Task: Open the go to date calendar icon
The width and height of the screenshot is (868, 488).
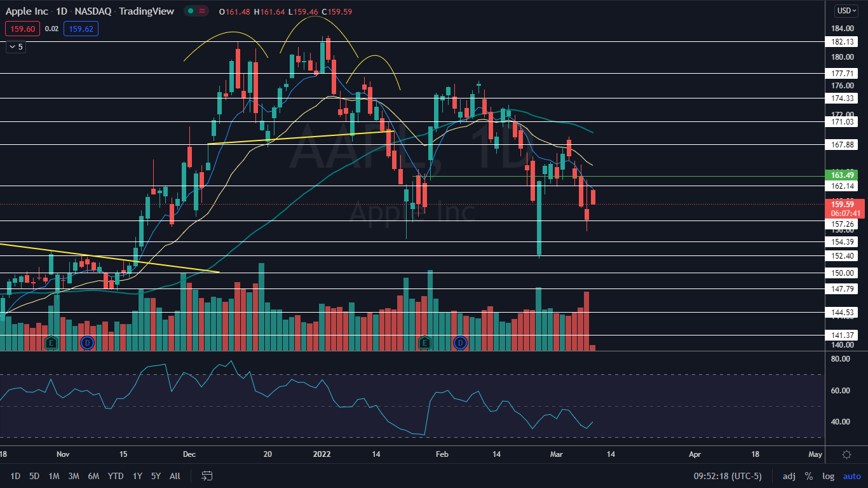Action: click(x=207, y=475)
